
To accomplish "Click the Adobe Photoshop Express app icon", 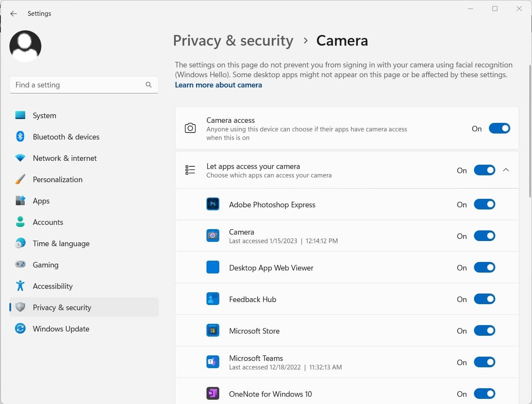I will coord(213,204).
